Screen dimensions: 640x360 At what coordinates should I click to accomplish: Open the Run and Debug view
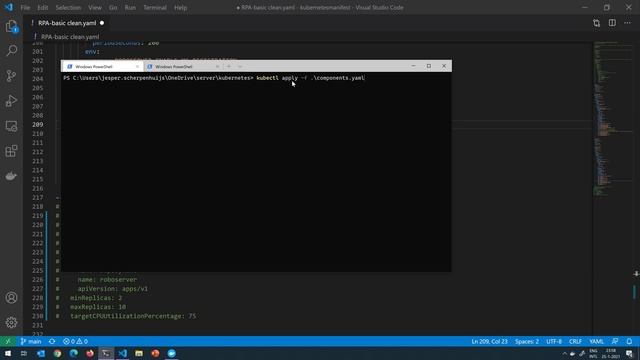(11, 101)
